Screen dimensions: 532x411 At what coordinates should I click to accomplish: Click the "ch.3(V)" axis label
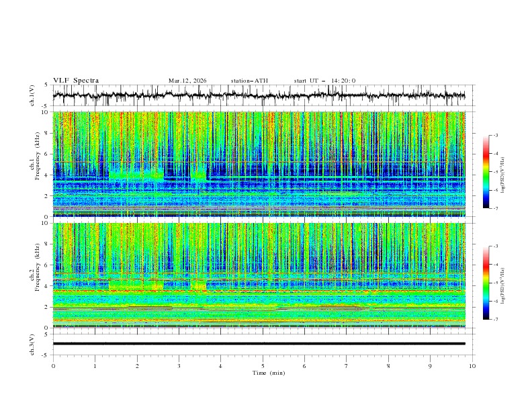(32, 345)
